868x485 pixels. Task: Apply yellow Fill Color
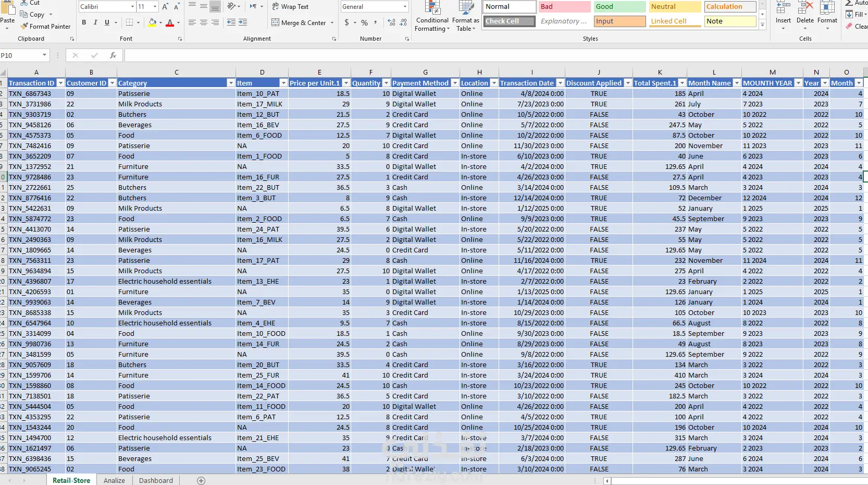point(152,22)
